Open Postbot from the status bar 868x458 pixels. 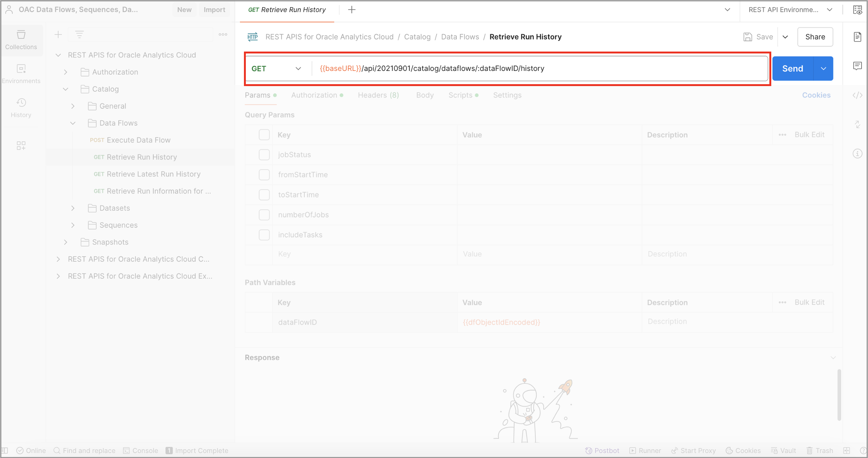[x=602, y=450]
